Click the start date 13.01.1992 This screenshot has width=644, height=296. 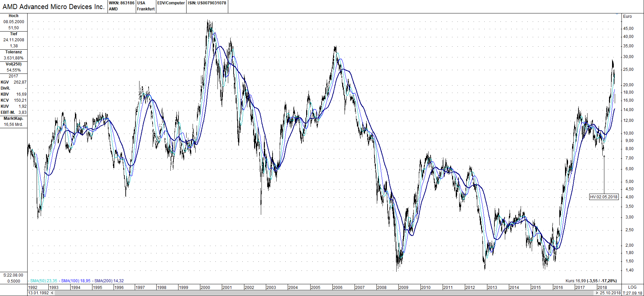pos(38,293)
